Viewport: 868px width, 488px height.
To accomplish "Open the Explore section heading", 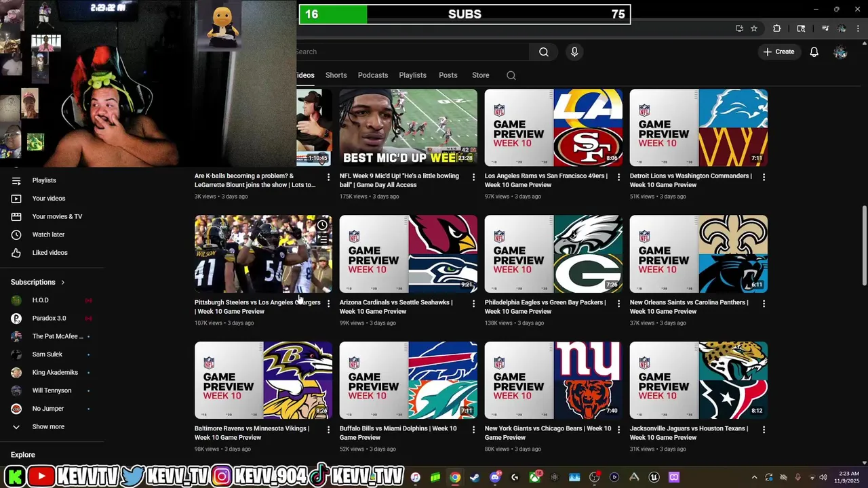I will [x=23, y=455].
